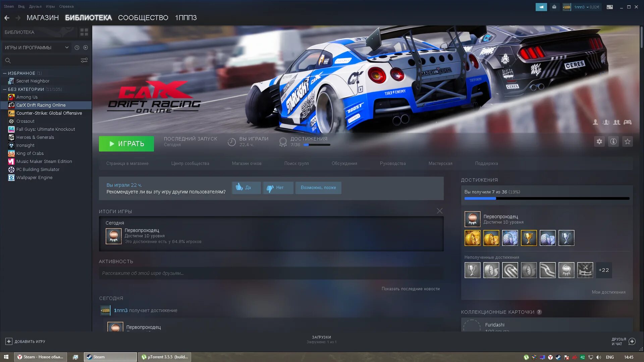Open game settings gear icon
The height and width of the screenshot is (362, 644).
click(x=599, y=141)
